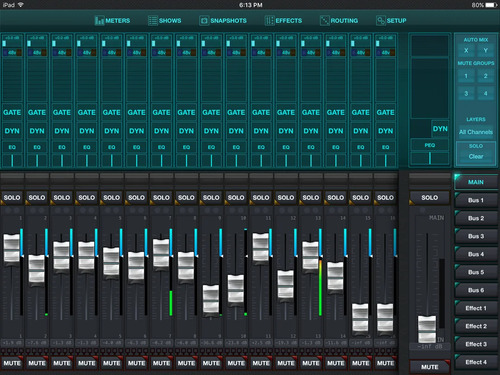Tap channel 1 fader knob
This screenshot has width=500, height=375.
12,248
